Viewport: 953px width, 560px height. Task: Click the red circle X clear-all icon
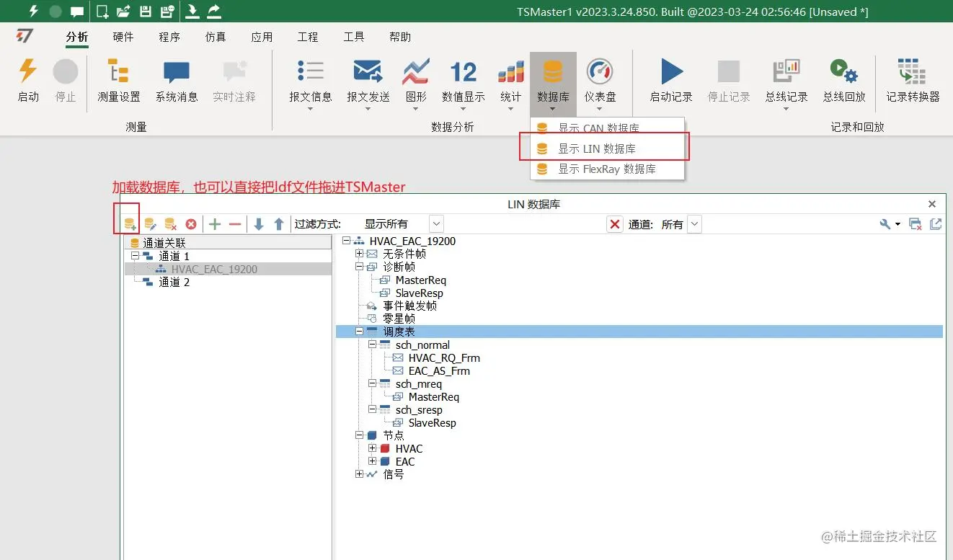coord(191,224)
